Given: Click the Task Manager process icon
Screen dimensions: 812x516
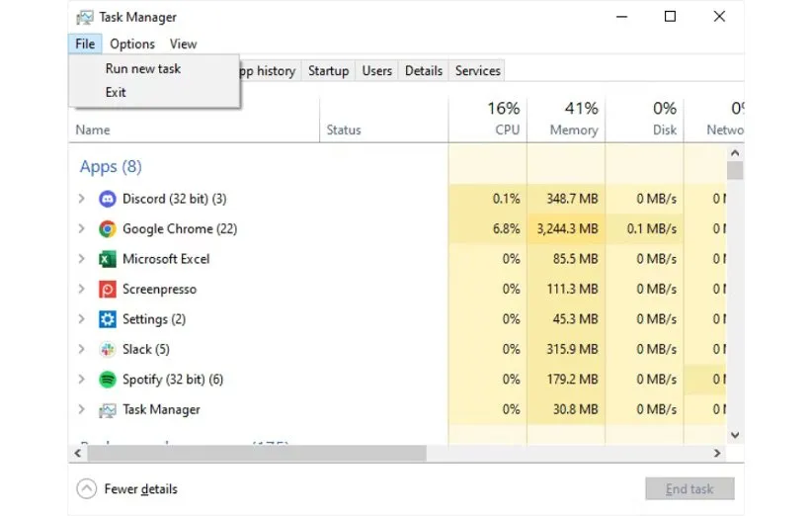Looking at the screenshot, I should tap(108, 410).
